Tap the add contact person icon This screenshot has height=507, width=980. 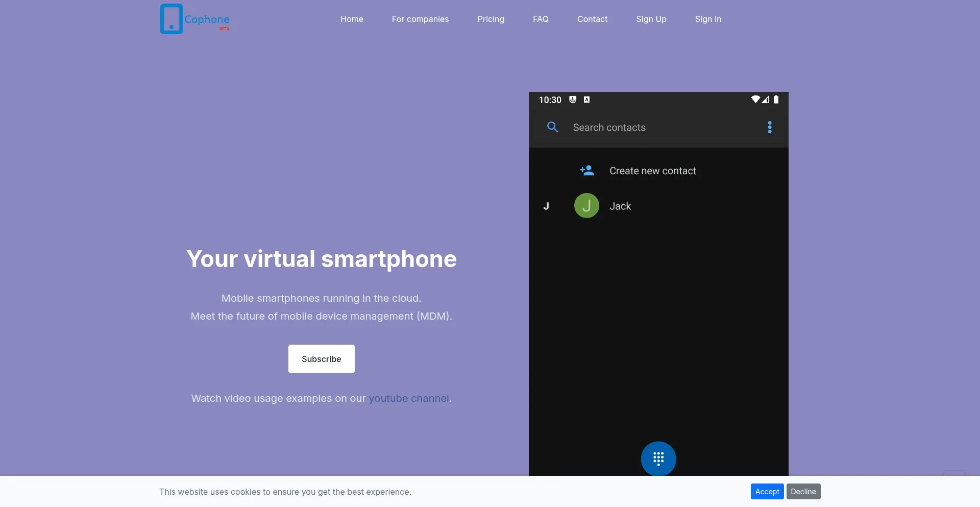coord(587,171)
